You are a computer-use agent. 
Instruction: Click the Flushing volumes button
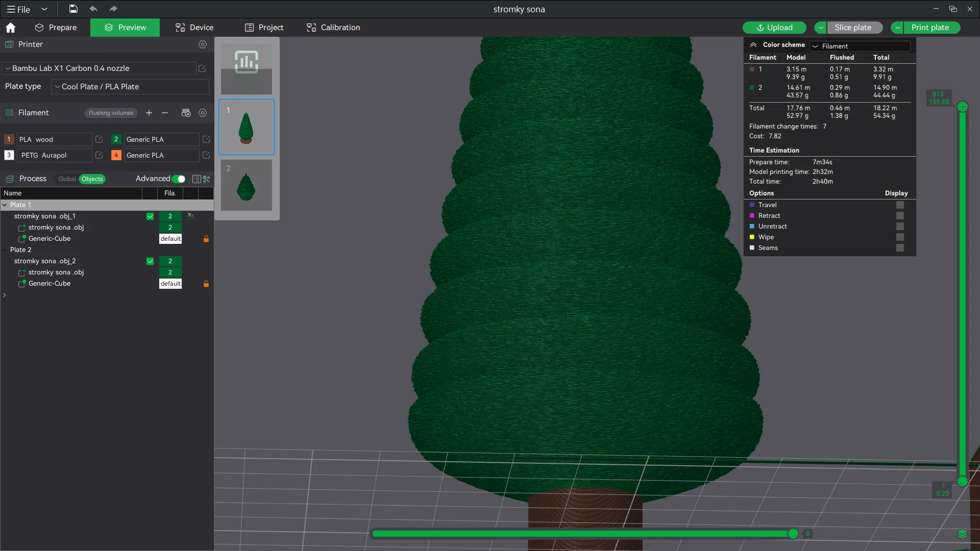pyautogui.click(x=111, y=113)
